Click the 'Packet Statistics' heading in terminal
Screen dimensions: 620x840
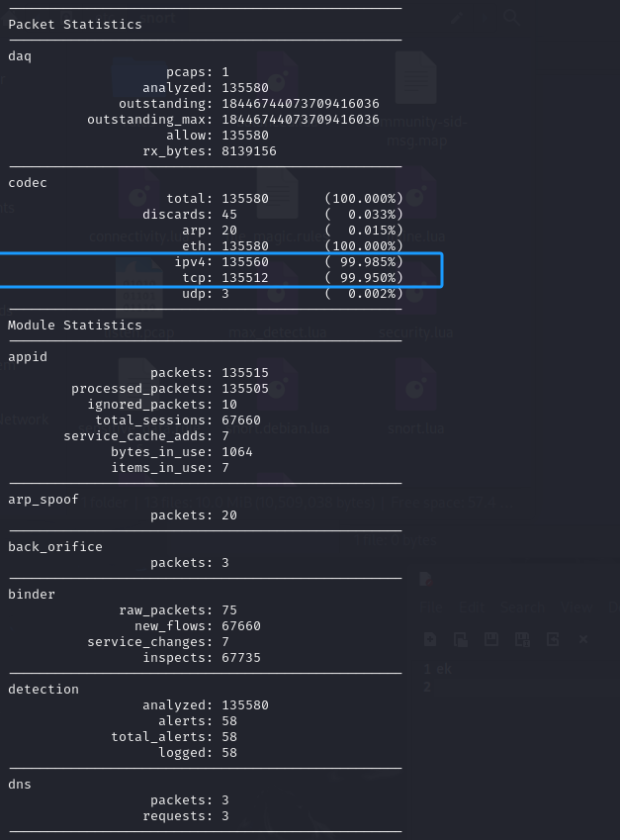(x=75, y=25)
